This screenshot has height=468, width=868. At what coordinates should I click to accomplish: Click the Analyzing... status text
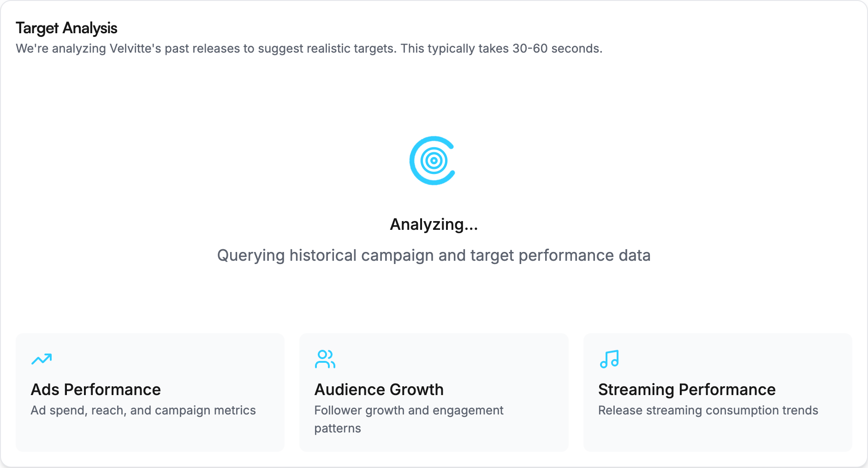coord(434,225)
